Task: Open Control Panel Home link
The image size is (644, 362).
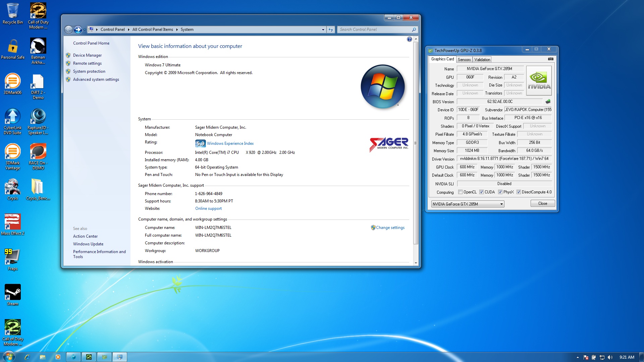Action: click(x=91, y=43)
